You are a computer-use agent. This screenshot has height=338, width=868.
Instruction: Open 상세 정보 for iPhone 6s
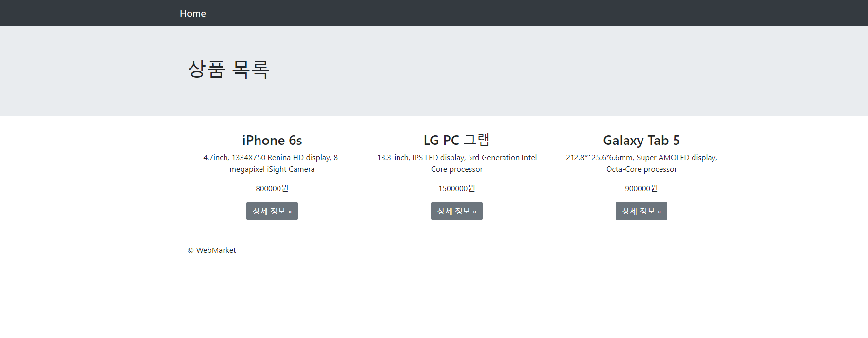coord(272,211)
